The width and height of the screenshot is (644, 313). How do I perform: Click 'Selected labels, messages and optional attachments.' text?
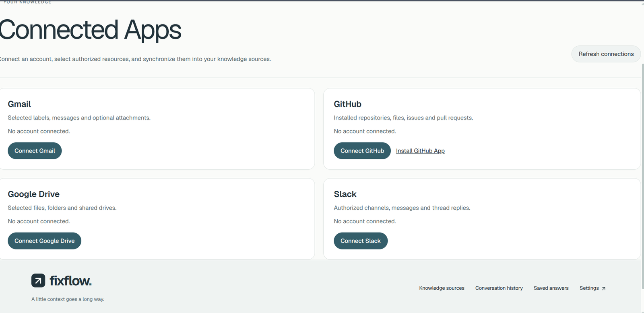click(79, 118)
